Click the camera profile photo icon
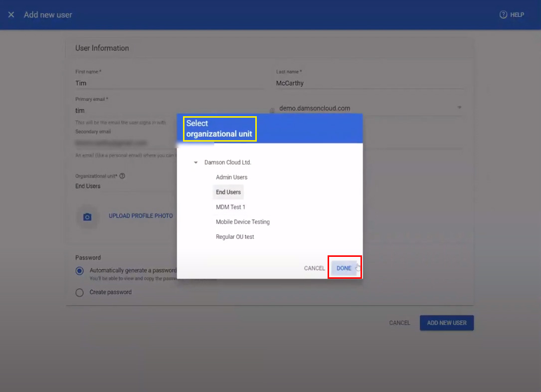This screenshot has height=392, width=541. click(87, 217)
